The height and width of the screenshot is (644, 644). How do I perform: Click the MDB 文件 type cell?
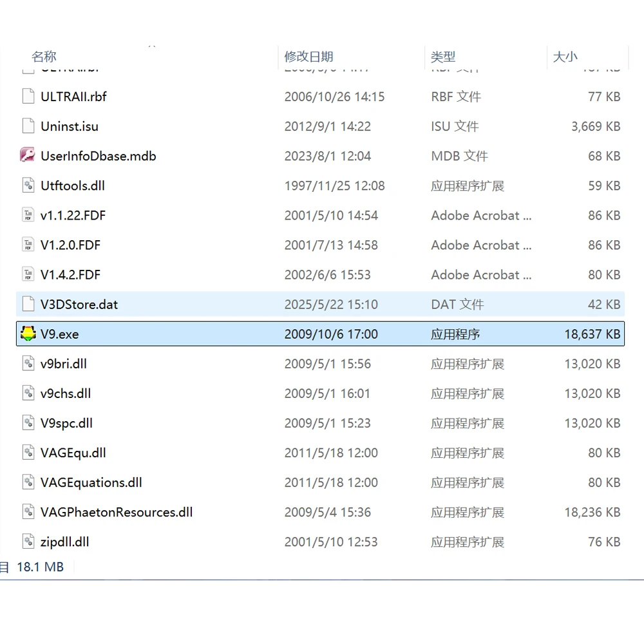tap(460, 156)
